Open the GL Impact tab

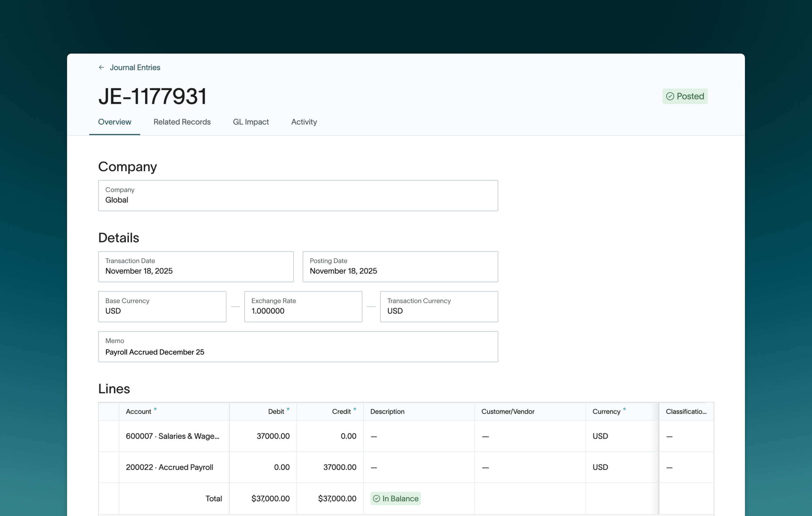[251, 122]
